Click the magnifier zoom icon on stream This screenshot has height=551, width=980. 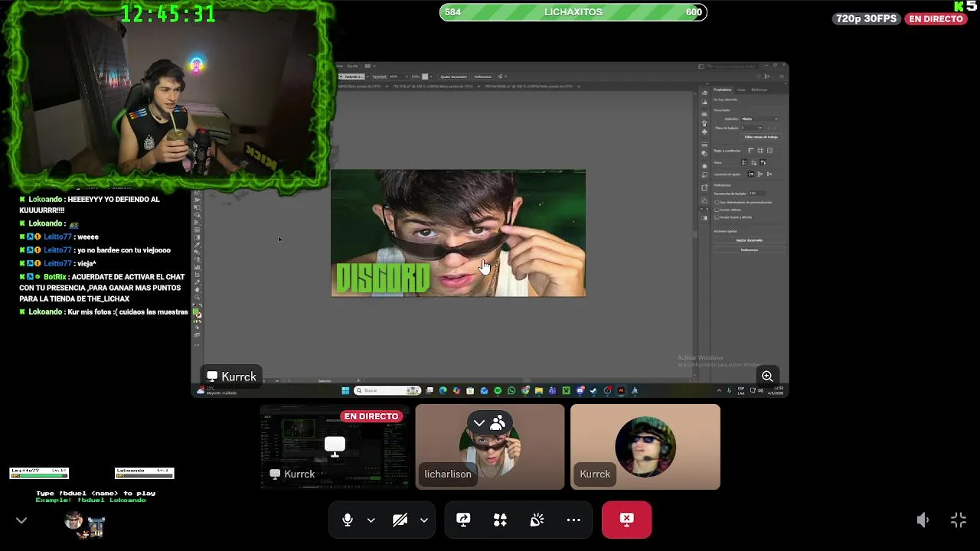click(767, 376)
